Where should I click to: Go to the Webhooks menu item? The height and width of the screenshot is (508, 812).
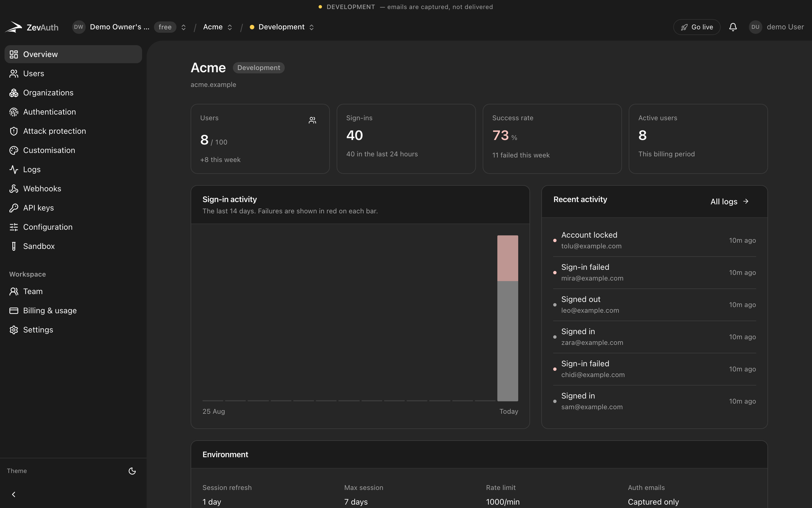tap(73, 189)
